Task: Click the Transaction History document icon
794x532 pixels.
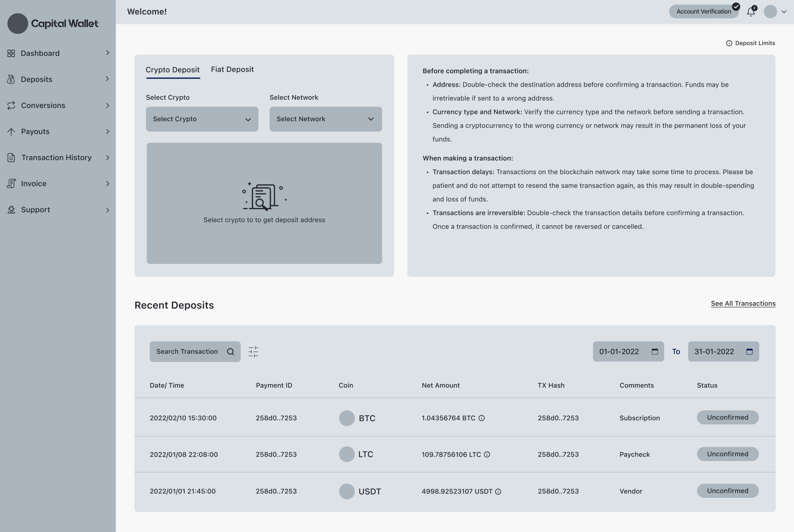Action: click(11, 158)
